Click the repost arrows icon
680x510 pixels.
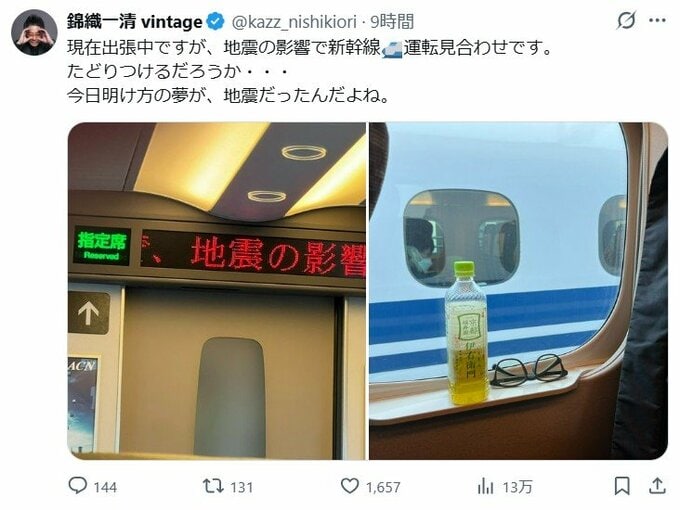pyautogui.click(x=213, y=485)
